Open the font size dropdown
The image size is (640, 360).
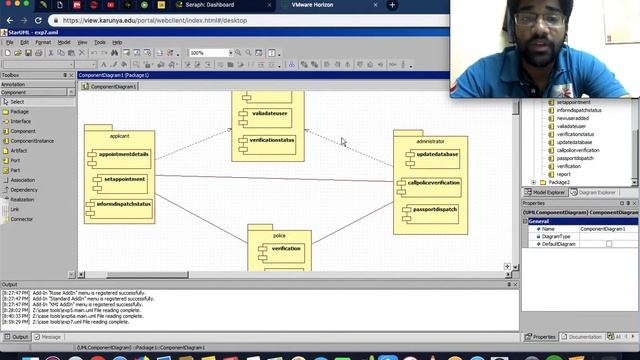click(x=93, y=64)
